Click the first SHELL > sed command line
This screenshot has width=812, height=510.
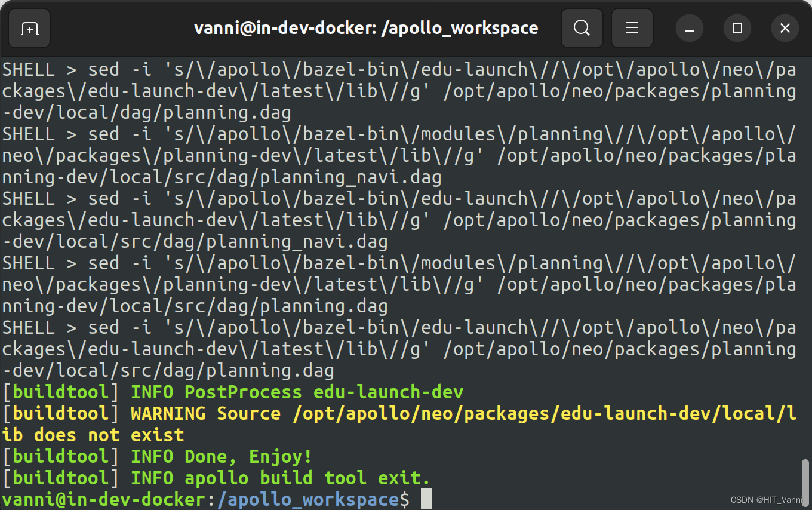399,70
